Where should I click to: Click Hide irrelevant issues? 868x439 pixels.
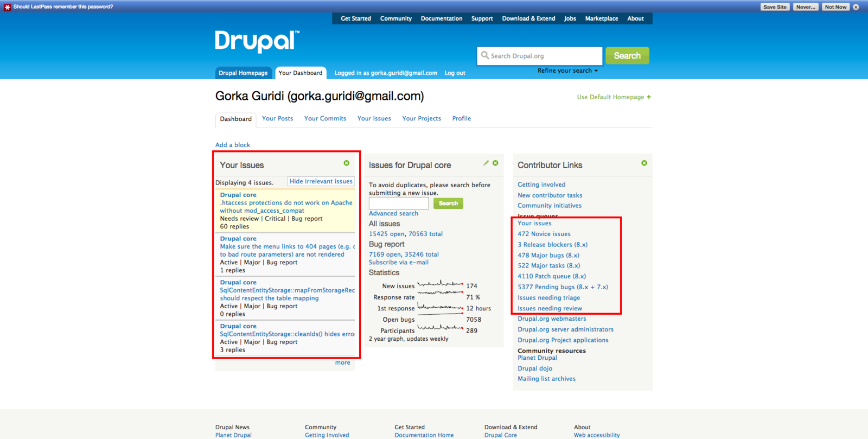click(x=321, y=181)
